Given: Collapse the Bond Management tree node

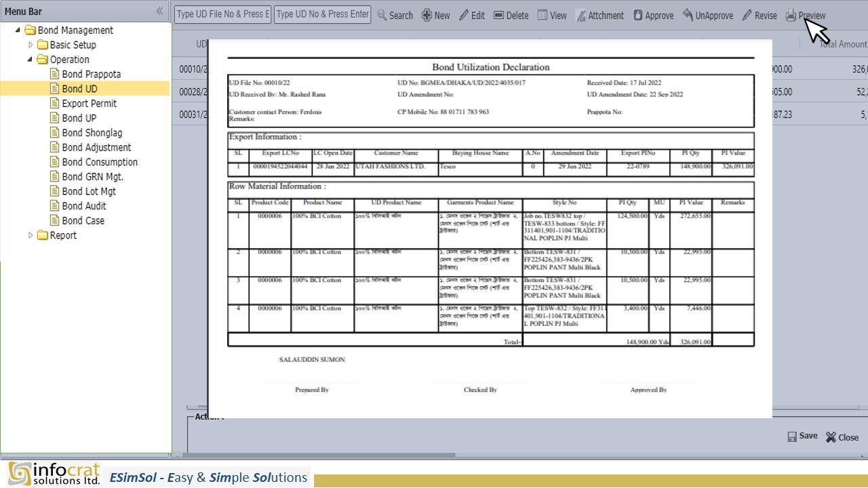Looking at the screenshot, I should click(18, 30).
